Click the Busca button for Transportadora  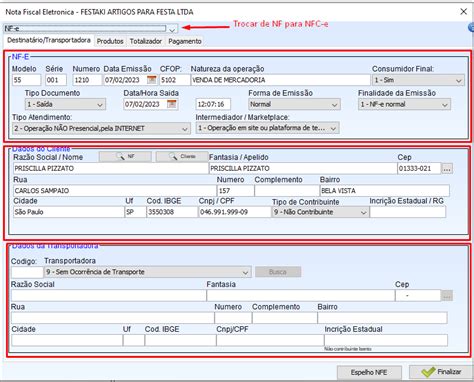[x=278, y=272]
